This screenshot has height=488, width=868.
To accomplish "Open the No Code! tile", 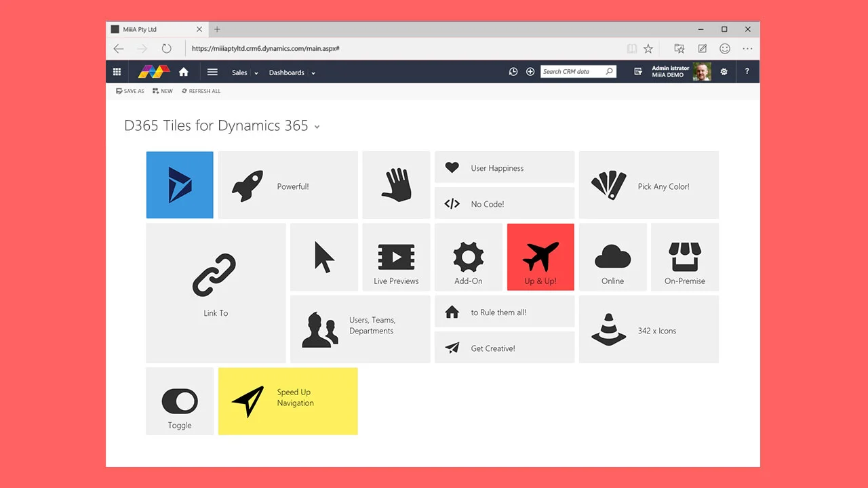I will pyautogui.click(x=505, y=203).
